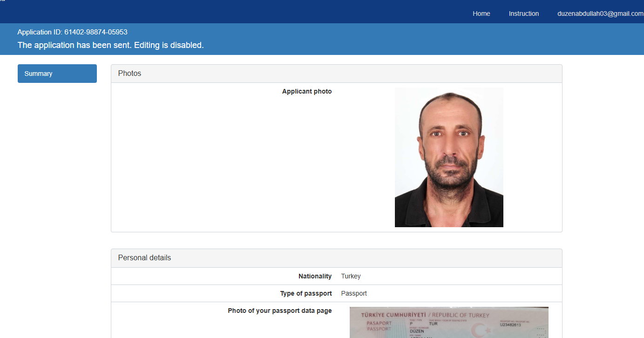
Task: Click 'Photo of your passport data page' label
Action: coord(280,311)
